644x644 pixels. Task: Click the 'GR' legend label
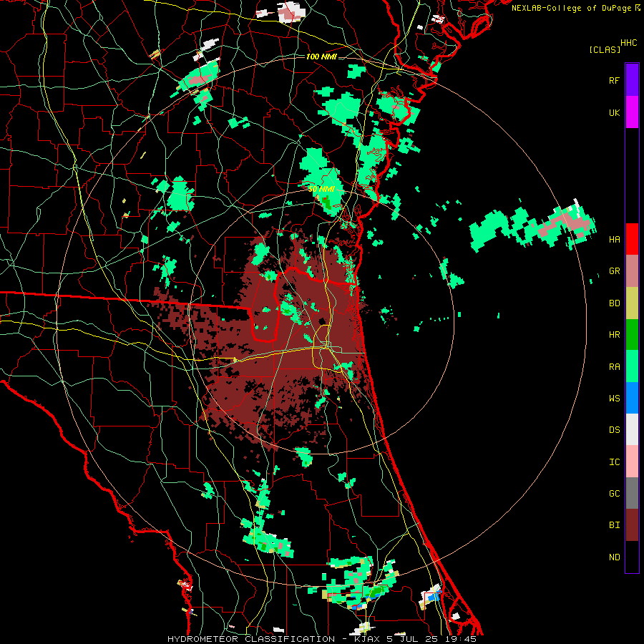[x=614, y=271]
